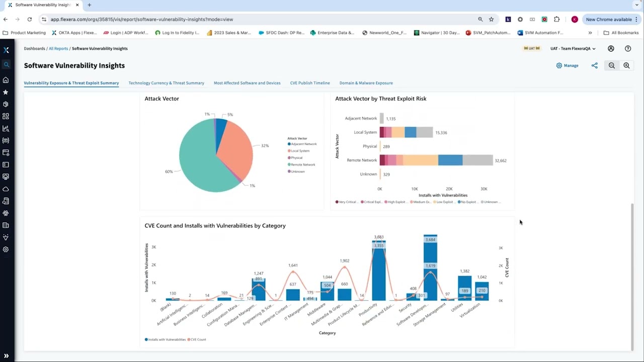Screen dimensions: 644x362
Task: Reload the page with browser refresh button
Action: click(x=30, y=19)
